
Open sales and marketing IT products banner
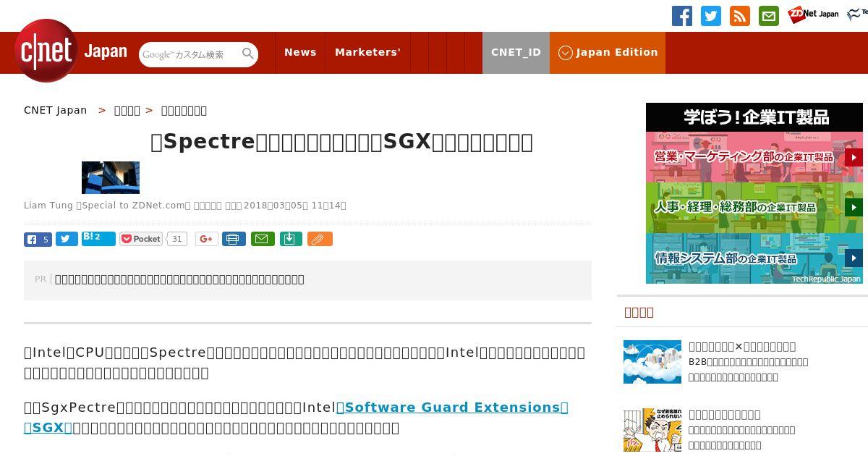[754, 157]
